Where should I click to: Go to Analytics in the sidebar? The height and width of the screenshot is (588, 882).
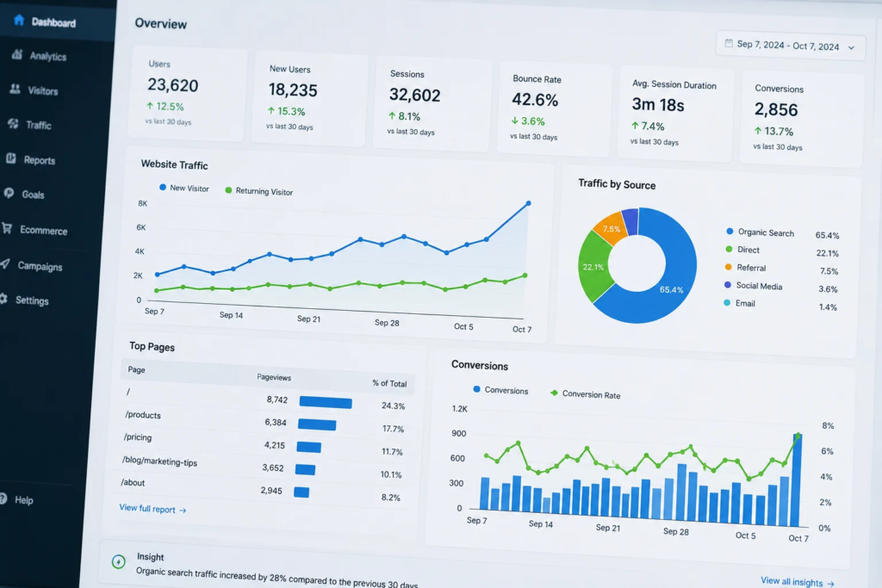pos(48,56)
